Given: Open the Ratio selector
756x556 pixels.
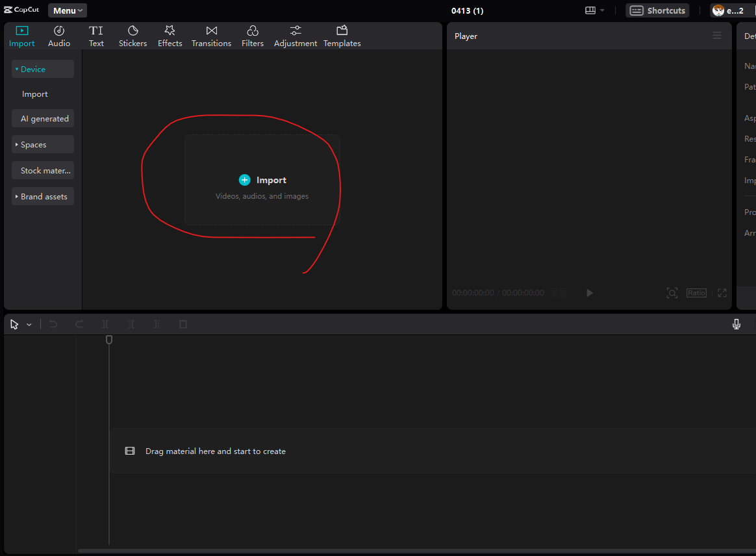Looking at the screenshot, I should click(696, 293).
